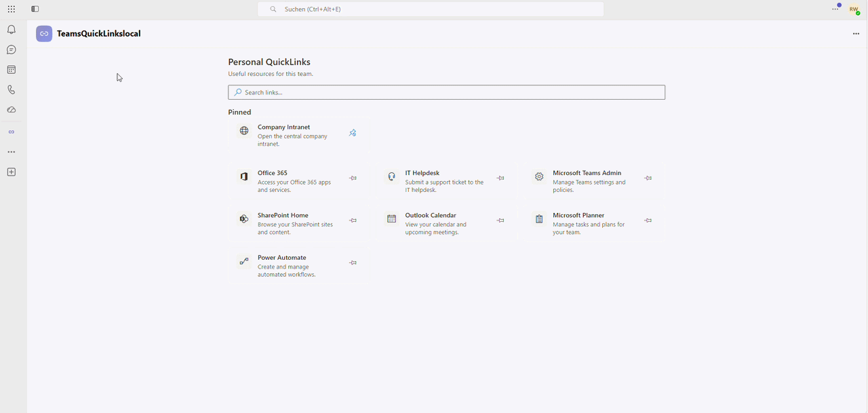Click 'Open the central company intranet.' text
Screen dimensions: 868x413
[292, 140]
